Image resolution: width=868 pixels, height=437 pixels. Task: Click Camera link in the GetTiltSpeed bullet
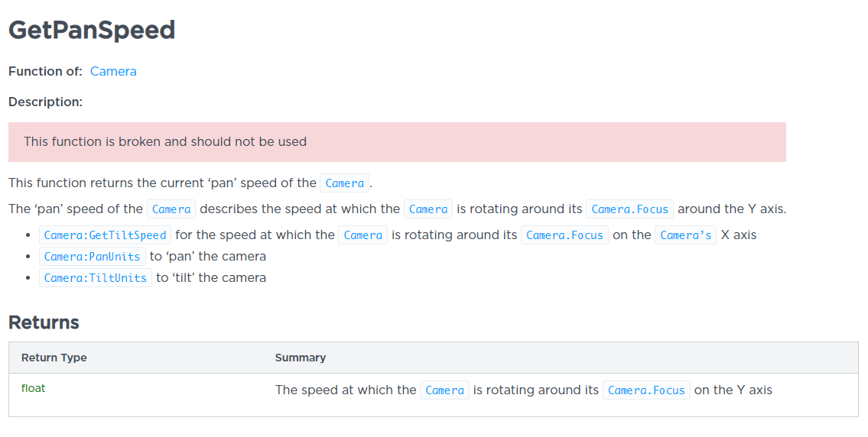[362, 235]
